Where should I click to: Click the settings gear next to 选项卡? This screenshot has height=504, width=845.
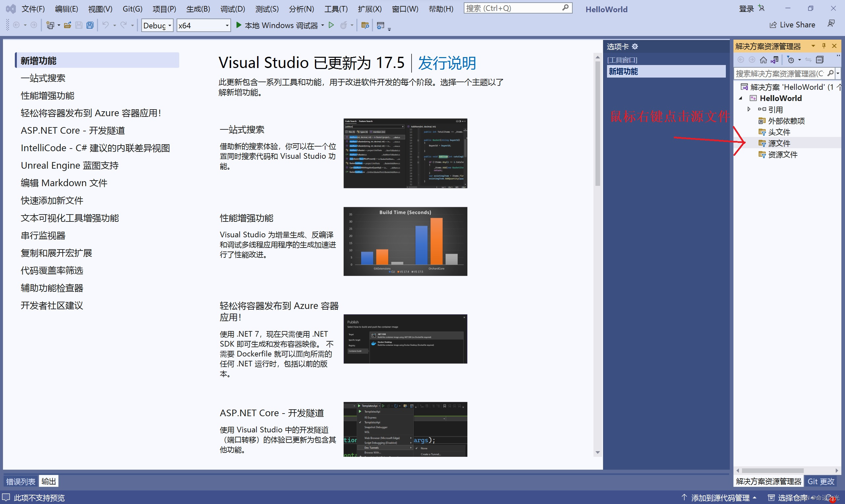point(635,46)
